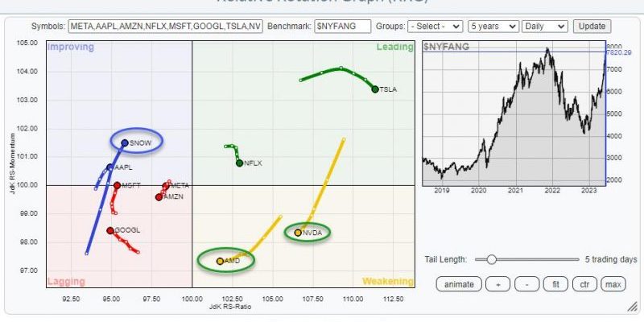Click the animate button
The height and width of the screenshot is (322, 644).
(x=458, y=284)
